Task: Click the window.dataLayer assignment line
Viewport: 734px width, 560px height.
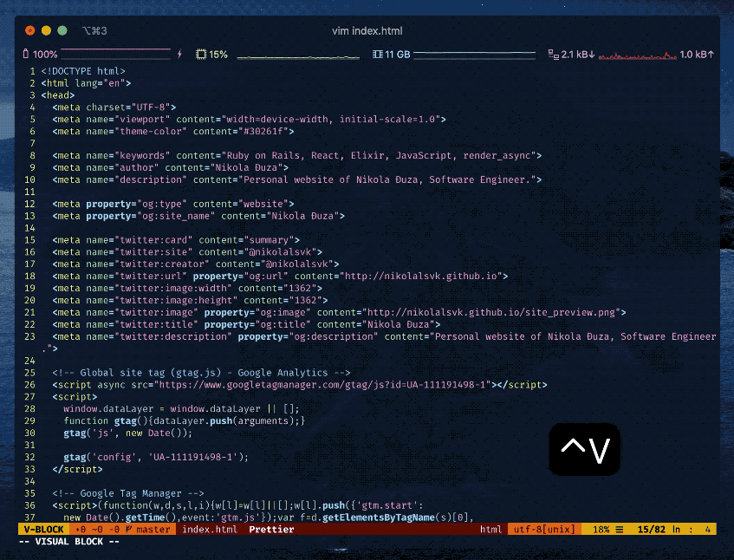Action: coord(182,409)
